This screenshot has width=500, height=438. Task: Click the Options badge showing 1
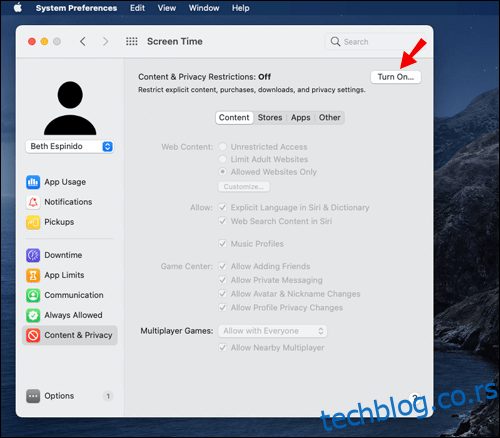click(108, 396)
